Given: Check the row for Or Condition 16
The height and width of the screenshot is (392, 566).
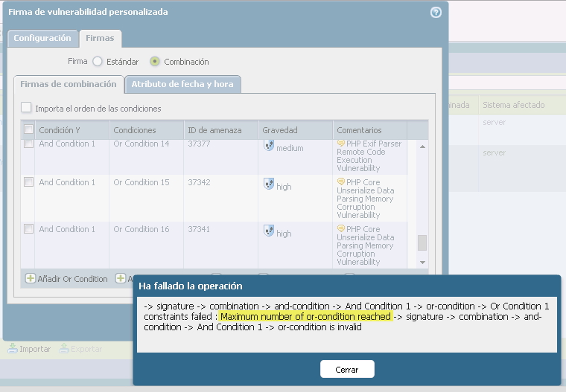Looking at the screenshot, I should [x=28, y=228].
